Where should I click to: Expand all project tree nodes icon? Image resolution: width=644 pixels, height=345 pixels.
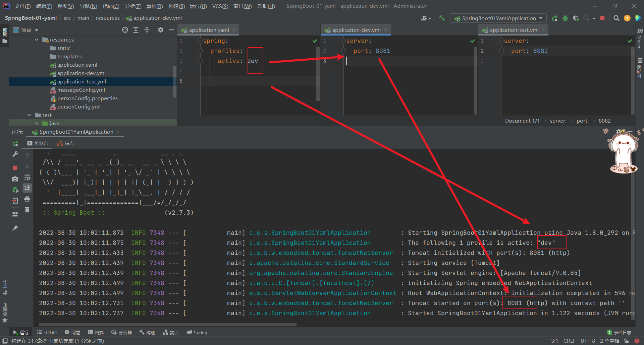coord(136,30)
